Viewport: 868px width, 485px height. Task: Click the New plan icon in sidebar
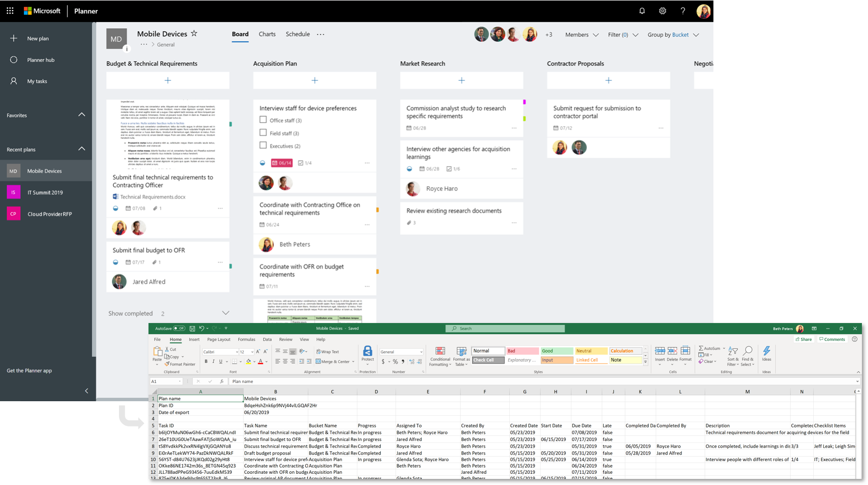[x=14, y=38]
